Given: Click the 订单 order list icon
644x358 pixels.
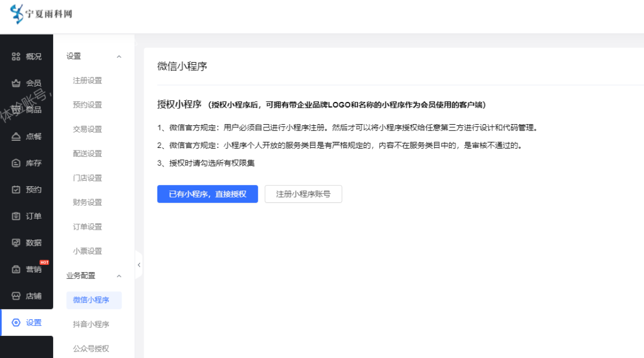Looking at the screenshot, I should (16, 216).
